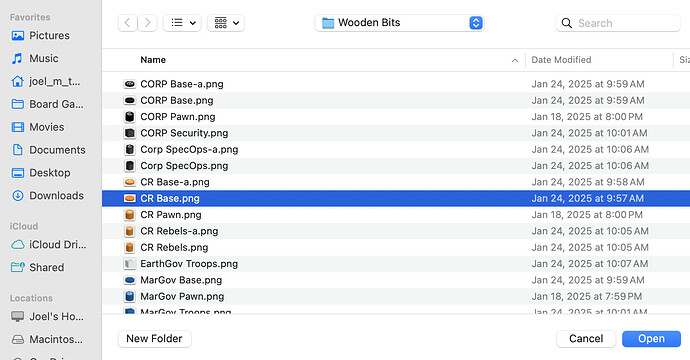This screenshot has height=360, width=690.
Task: Click date of CORP Security.png row
Action: (x=589, y=133)
